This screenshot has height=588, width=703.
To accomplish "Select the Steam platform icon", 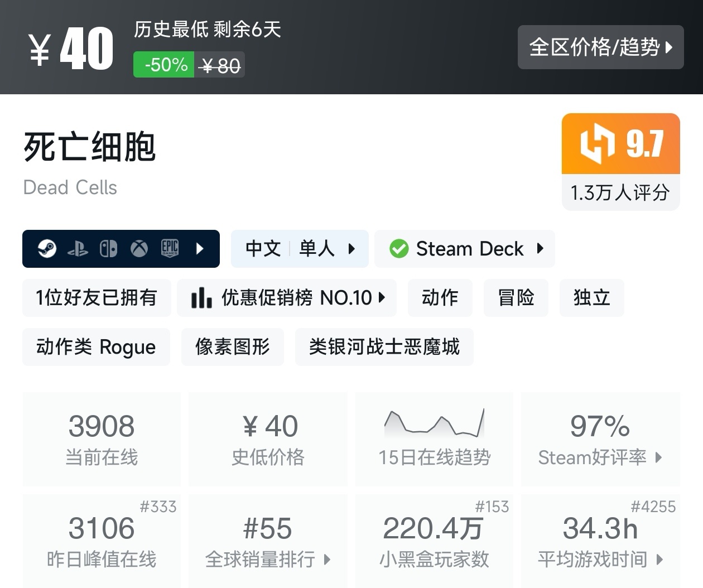I will click(47, 248).
